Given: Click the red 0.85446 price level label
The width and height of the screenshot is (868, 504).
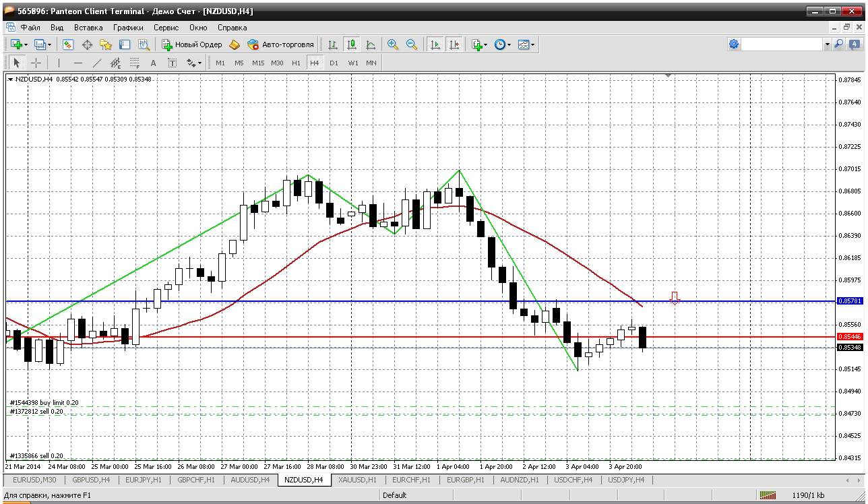Looking at the screenshot, I should pyautogui.click(x=849, y=336).
